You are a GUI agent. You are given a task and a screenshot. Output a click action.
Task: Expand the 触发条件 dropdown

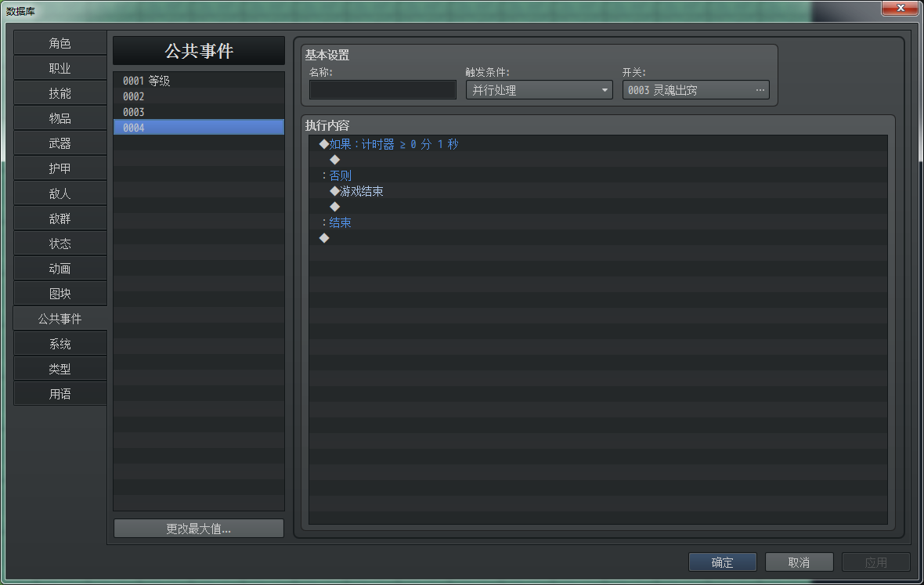[540, 90]
